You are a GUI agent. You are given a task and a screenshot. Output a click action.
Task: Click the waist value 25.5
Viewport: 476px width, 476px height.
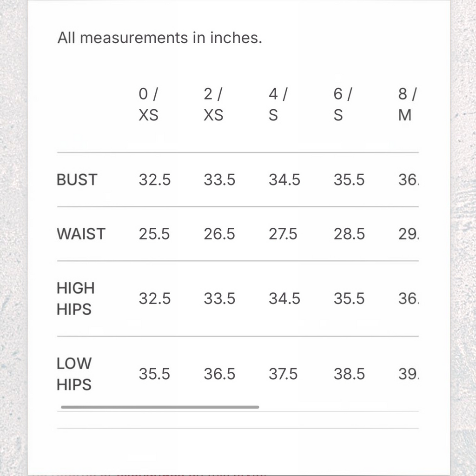point(154,234)
